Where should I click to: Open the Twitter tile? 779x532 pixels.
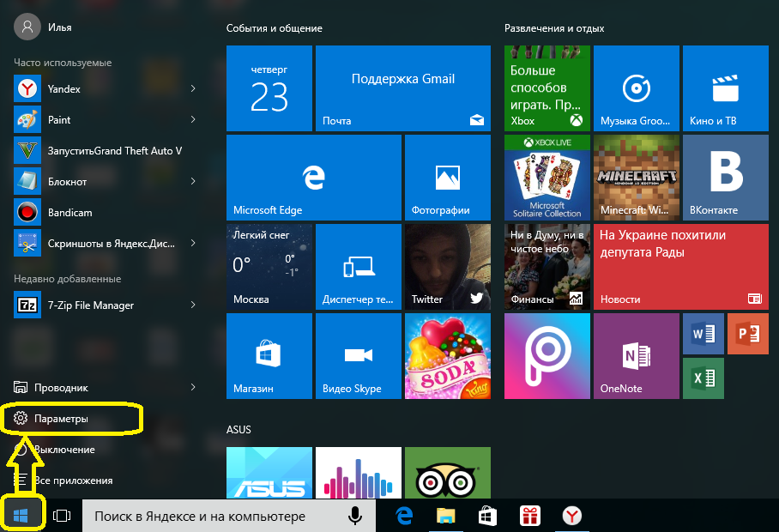coord(448,267)
